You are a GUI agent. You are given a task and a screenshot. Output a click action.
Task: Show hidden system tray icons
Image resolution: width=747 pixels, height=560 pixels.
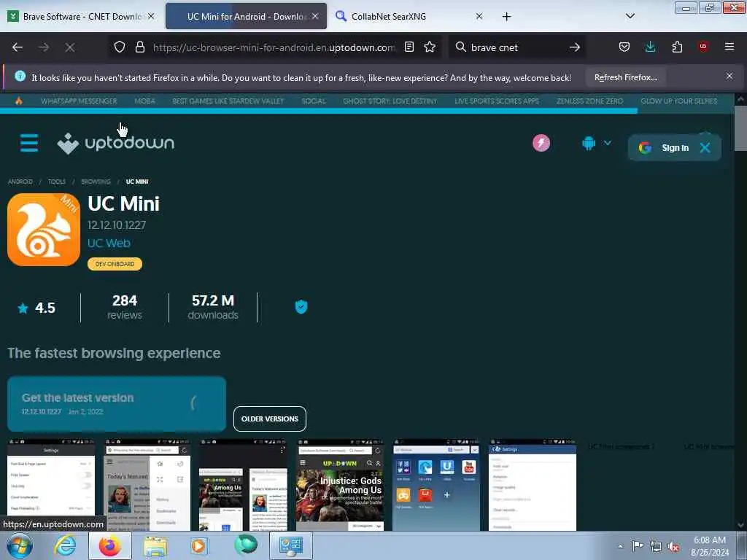click(620, 546)
